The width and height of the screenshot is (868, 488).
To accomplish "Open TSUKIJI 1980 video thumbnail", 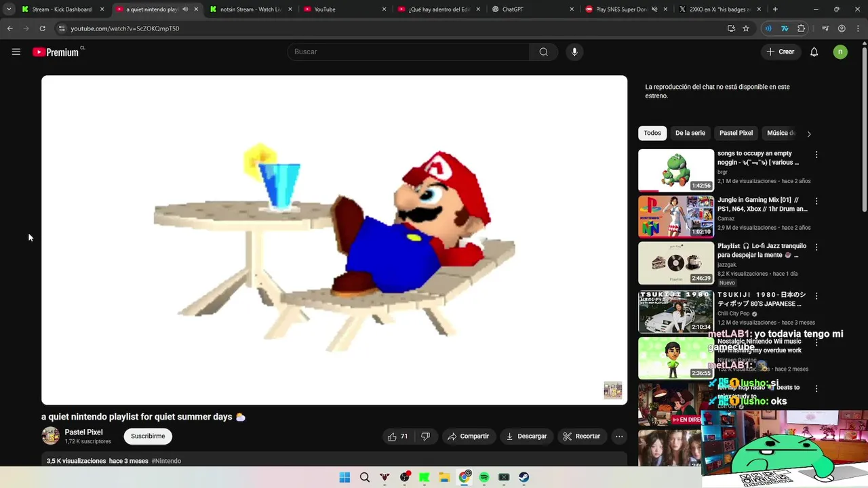I will coord(676,312).
